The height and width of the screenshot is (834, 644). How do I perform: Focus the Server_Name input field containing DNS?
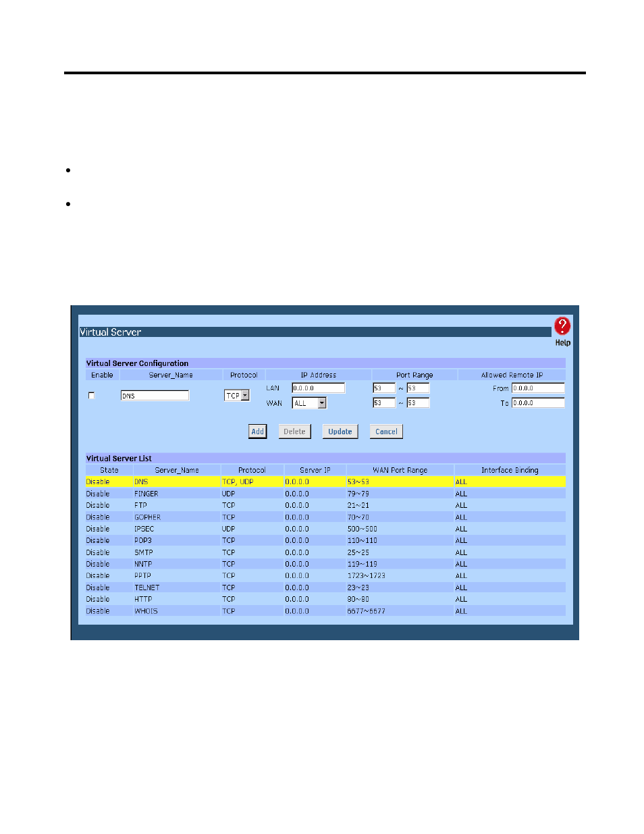155,396
